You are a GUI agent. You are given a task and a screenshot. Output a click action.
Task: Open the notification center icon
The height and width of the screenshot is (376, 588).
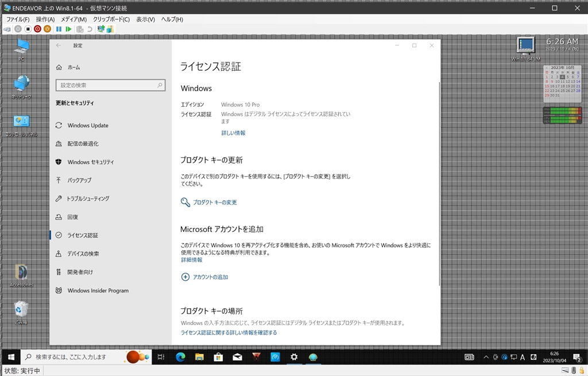tap(577, 357)
